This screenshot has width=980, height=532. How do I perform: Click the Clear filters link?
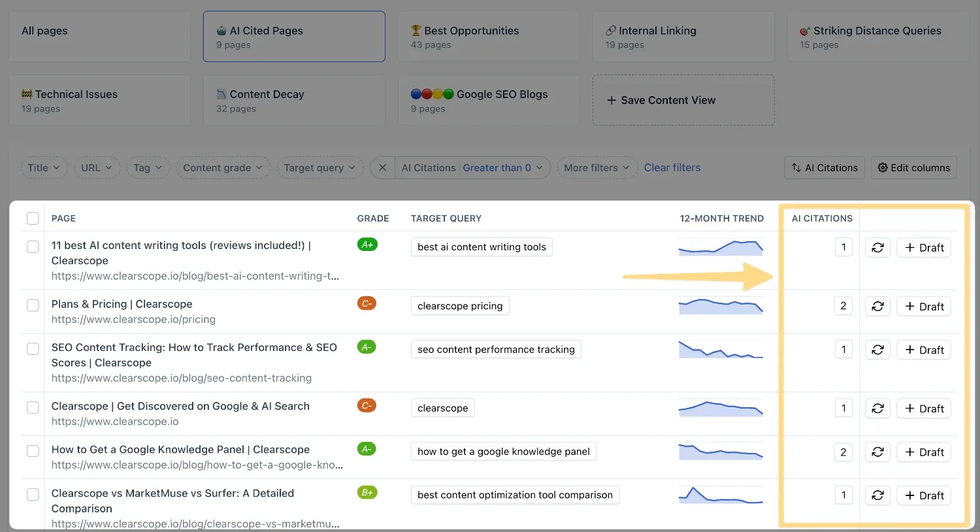(672, 168)
